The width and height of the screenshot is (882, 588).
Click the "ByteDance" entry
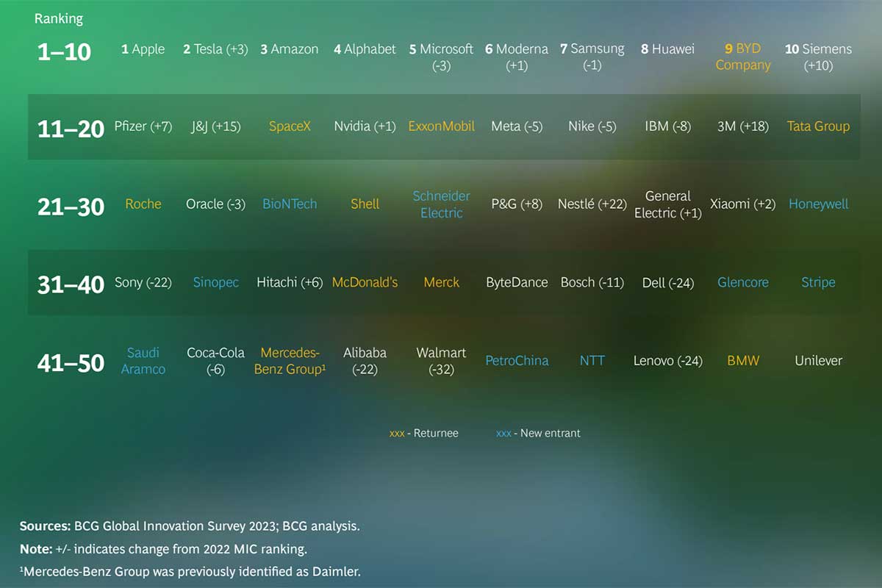pos(517,282)
